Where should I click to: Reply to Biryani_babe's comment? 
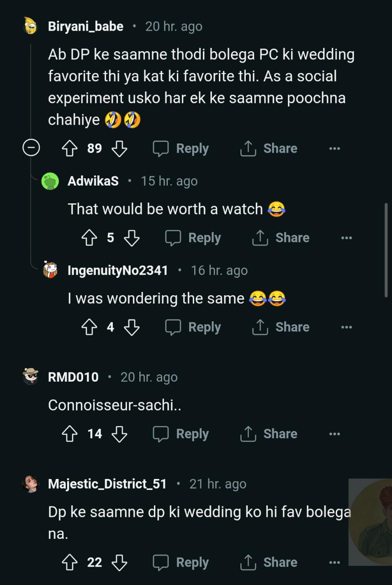click(x=181, y=149)
